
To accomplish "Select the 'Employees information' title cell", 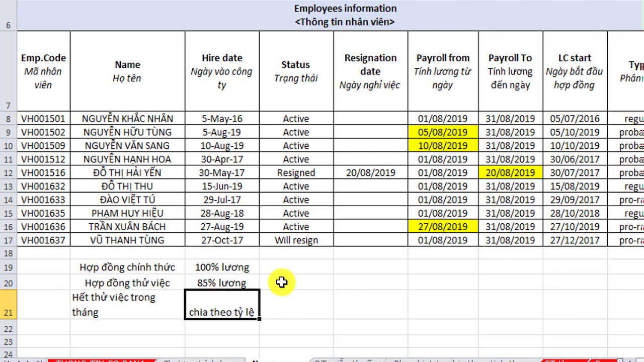I will (345, 15).
